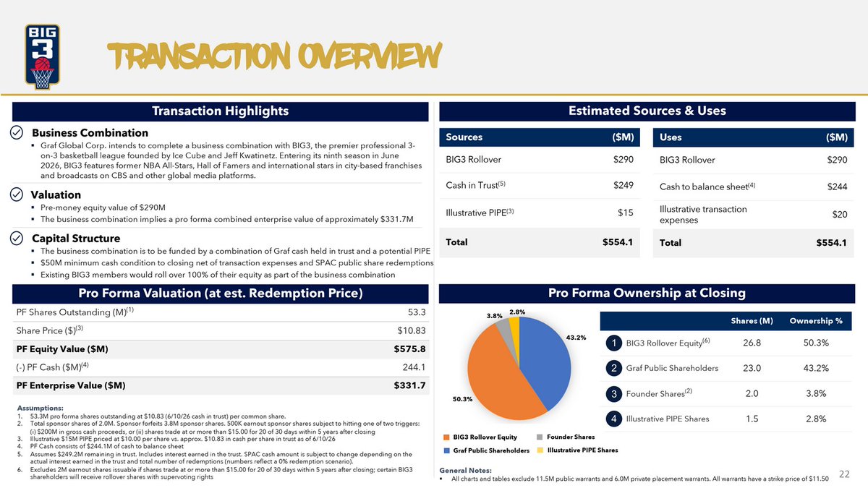868x488 pixels.
Task: Click the $15 Illustrative PIPE value
Action: (x=626, y=213)
